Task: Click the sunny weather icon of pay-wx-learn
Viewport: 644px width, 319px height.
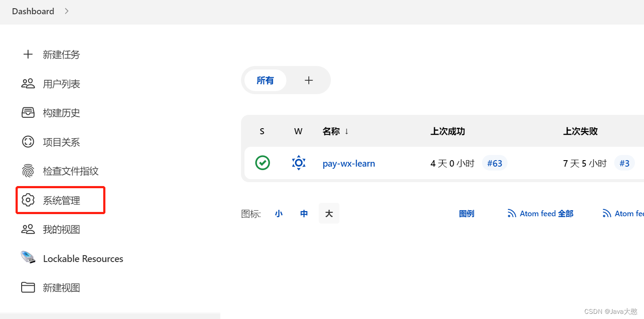Action: tap(298, 163)
